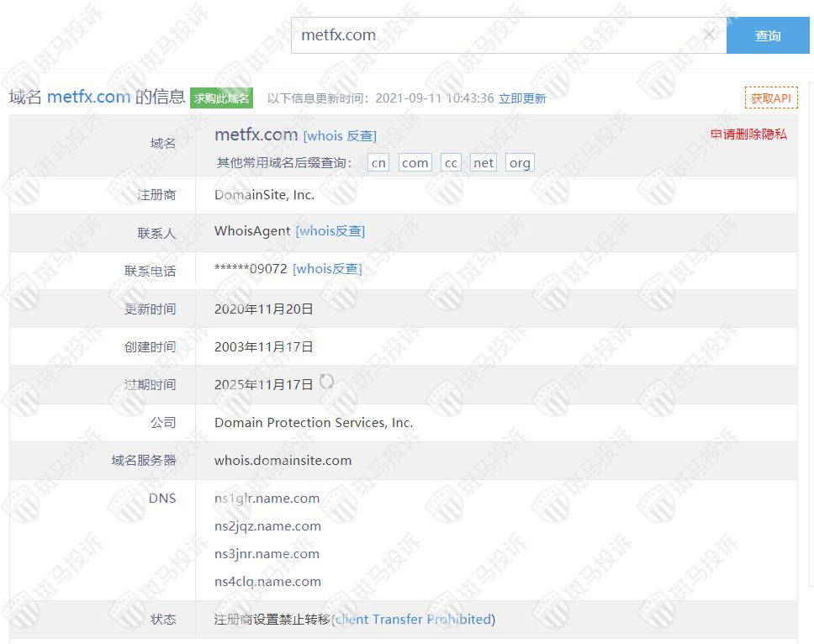Click whois 反查 link next to domain name
The image size is (814, 644).
point(340,136)
